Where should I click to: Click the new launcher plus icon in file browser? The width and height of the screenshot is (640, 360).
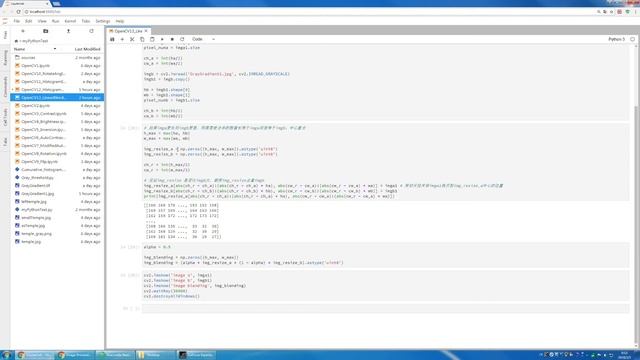pyautogui.click(x=23, y=31)
